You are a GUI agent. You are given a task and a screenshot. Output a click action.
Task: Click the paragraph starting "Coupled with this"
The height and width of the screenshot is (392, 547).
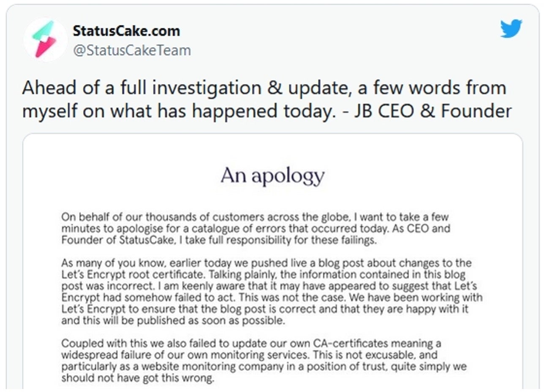click(264, 360)
